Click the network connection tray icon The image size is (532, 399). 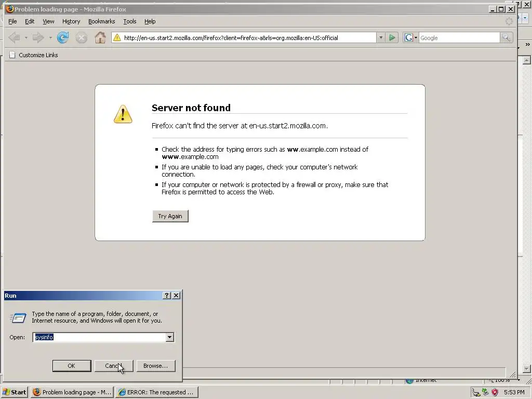tap(476, 393)
